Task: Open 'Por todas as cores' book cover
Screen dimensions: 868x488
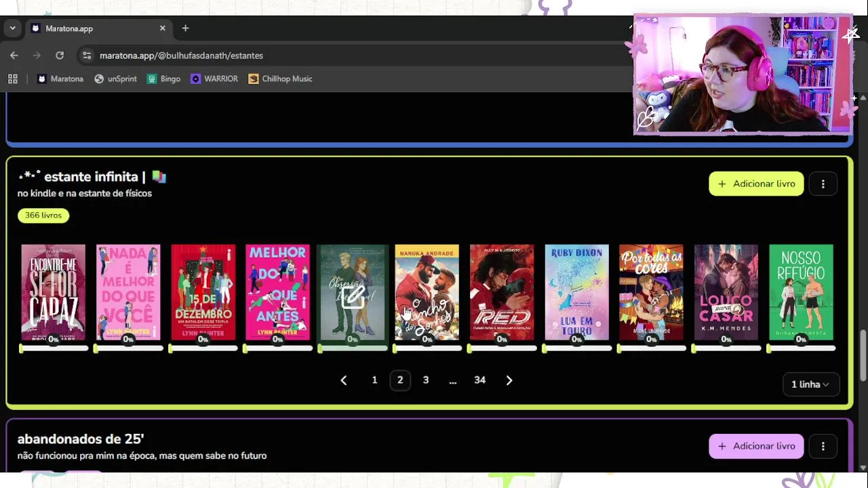Action: click(x=651, y=292)
